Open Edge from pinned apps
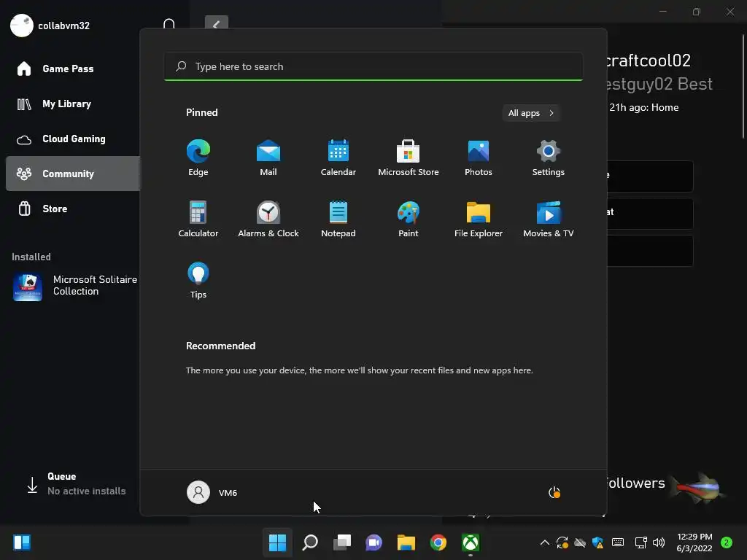 (198, 157)
